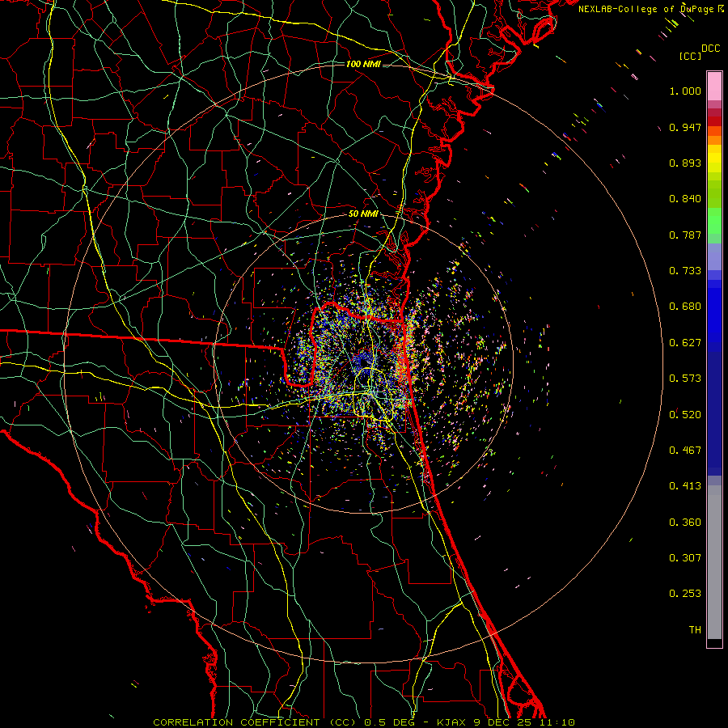
Task: Click the 0.680 color scale value
Action: (x=685, y=307)
